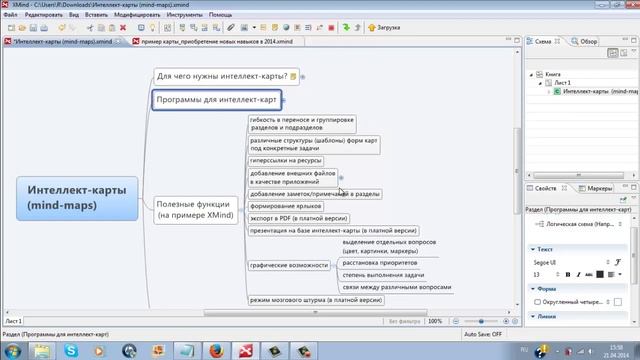Open Редактировать menu

[x=44, y=15]
